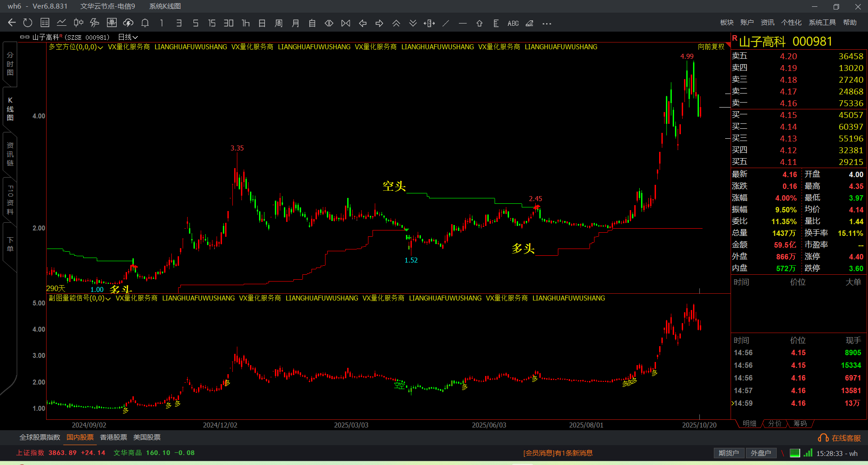The width and height of the screenshot is (868, 465).
Task: Select the 3-minute period button
Action: pos(179,23)
